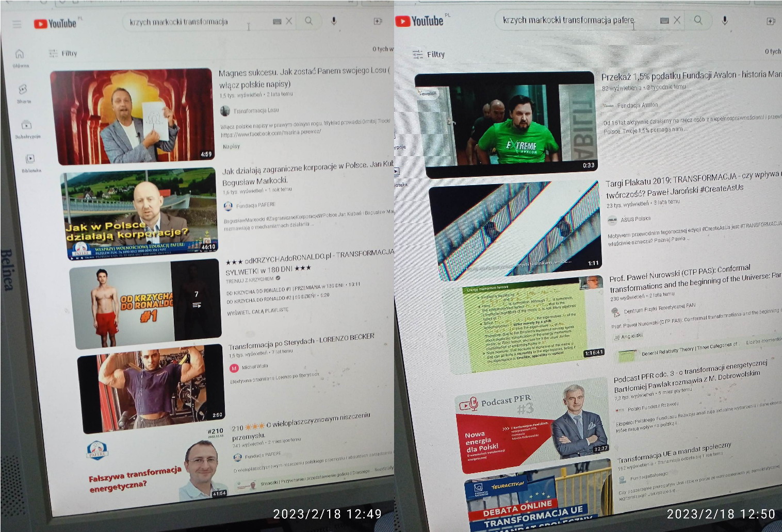Viewport: 782px width, 532px height.
Task: Open 'Magnes sukcesu' video thumbnail
Action: (133, 117)
